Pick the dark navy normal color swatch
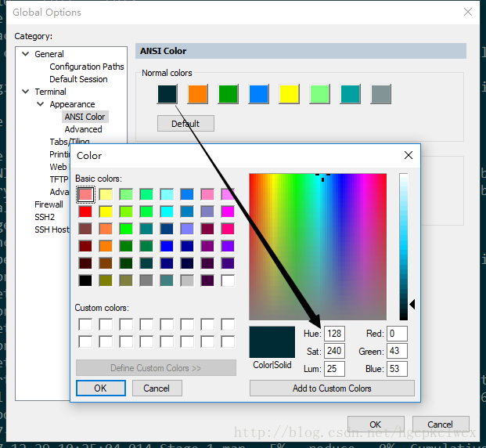 (167, 94)
